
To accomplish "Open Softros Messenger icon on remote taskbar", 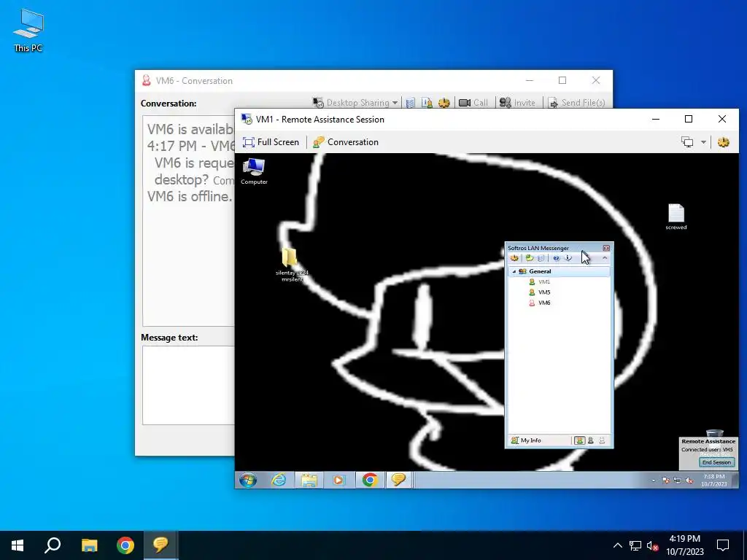I will pyautogui.click(x=399, y=480).
